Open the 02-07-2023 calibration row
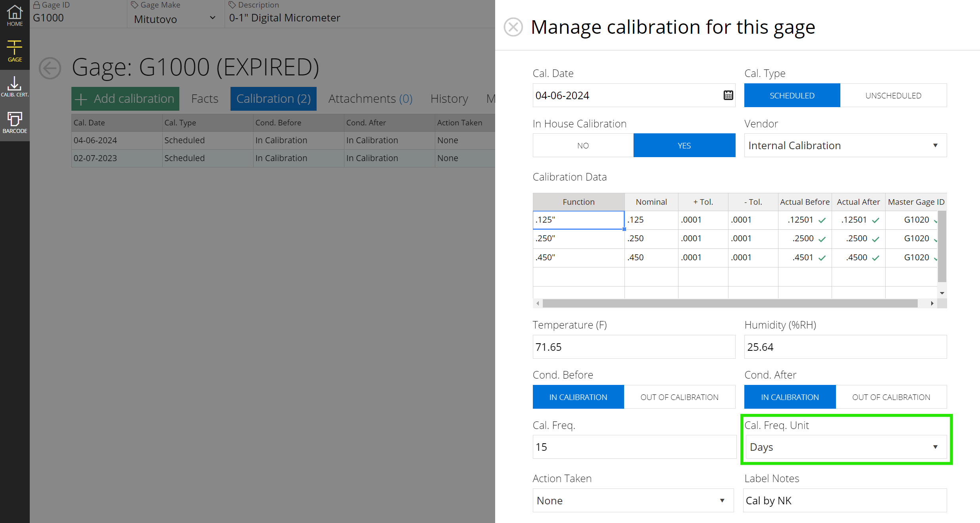980x523 pixels. point(283,158)
